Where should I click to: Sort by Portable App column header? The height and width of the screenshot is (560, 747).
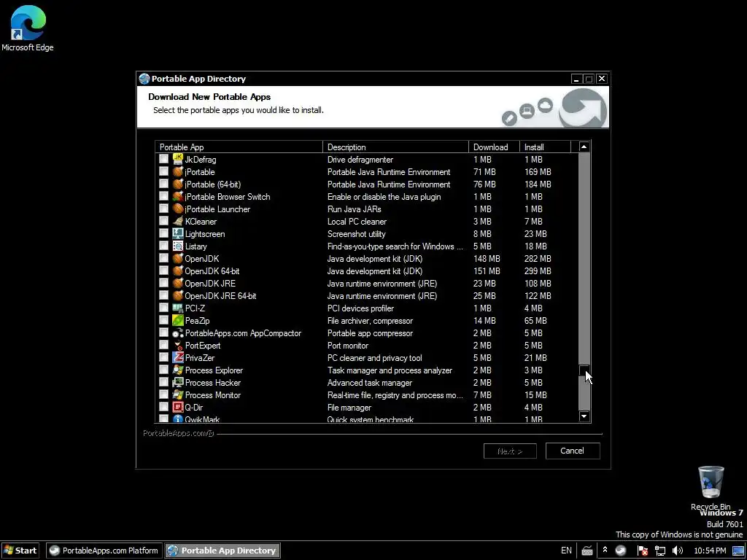tap(239, 147)
